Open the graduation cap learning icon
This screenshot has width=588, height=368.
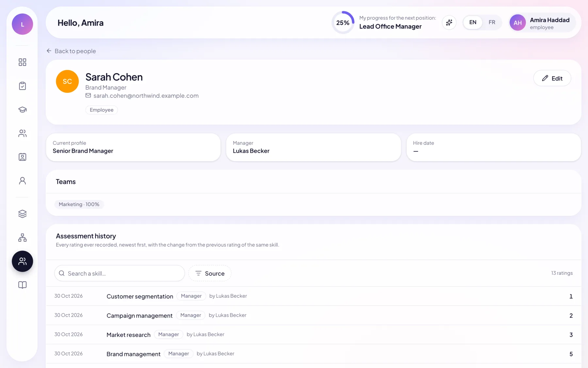tap(22, 110)
